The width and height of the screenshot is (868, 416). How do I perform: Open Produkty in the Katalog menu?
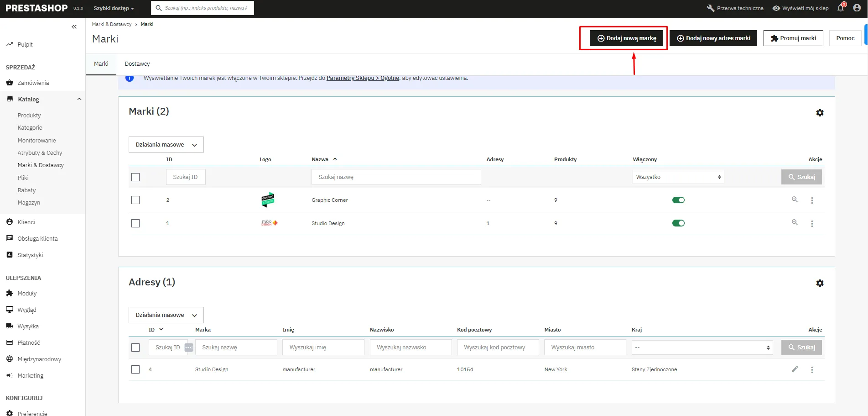(29, 115)
